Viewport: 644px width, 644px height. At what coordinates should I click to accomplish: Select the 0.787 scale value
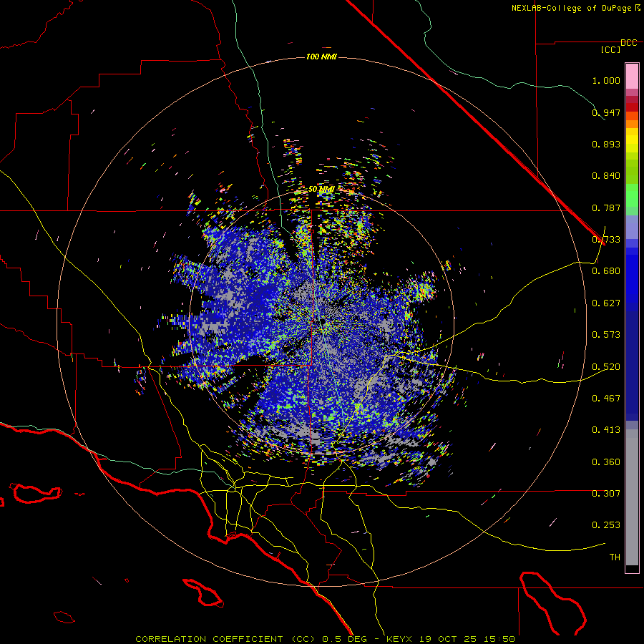pyautogui.click(x=606, y=208)
